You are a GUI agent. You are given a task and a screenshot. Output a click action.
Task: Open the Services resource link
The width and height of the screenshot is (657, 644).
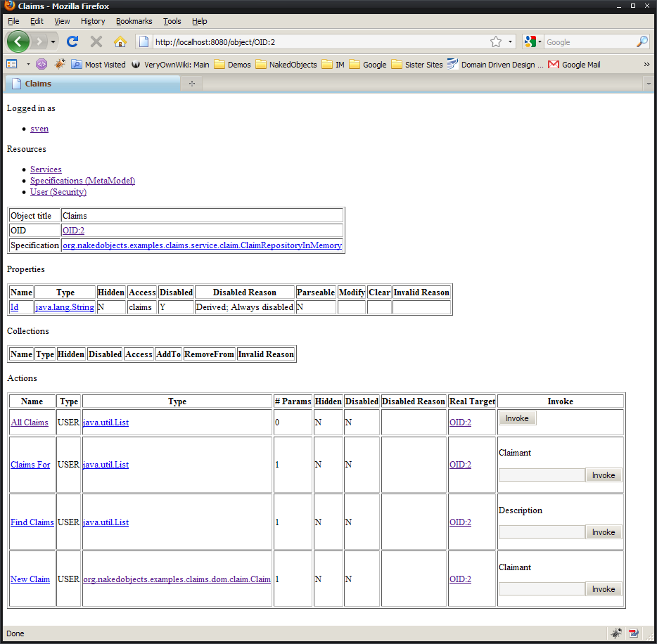pyautogui.click(x=46, y=169)
